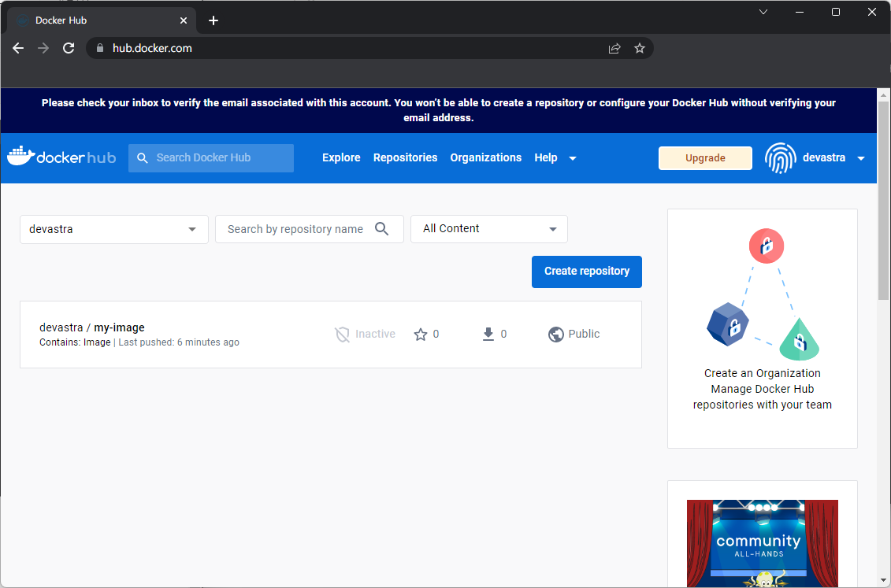
Task: Expand the Help menu arrow
Action: click(573, 158)
